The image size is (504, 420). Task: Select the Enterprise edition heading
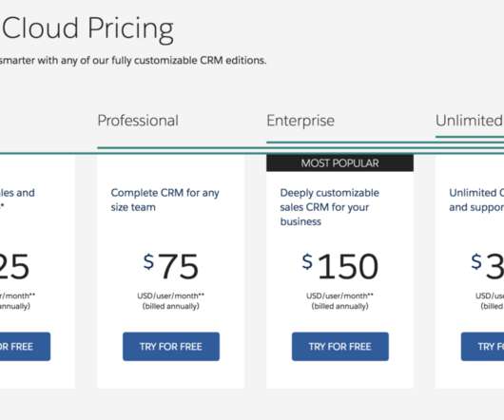tap(300, 121)
